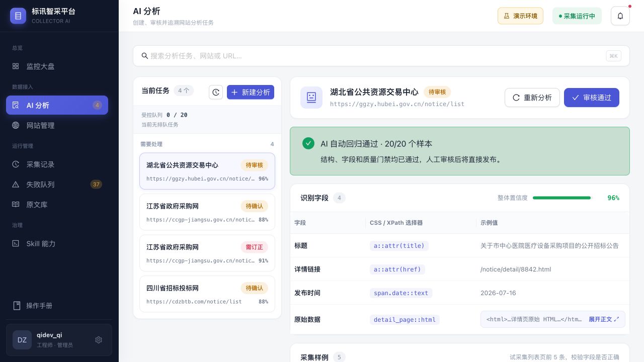Click the 失败队列 warning triangle icon
The image size is (644, 362).
click(x=16, y=185)
